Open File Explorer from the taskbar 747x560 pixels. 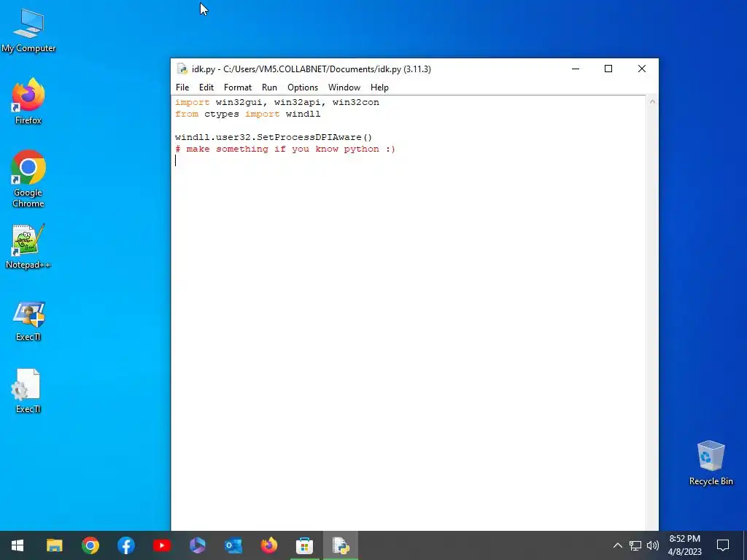(x=54, y=545)
